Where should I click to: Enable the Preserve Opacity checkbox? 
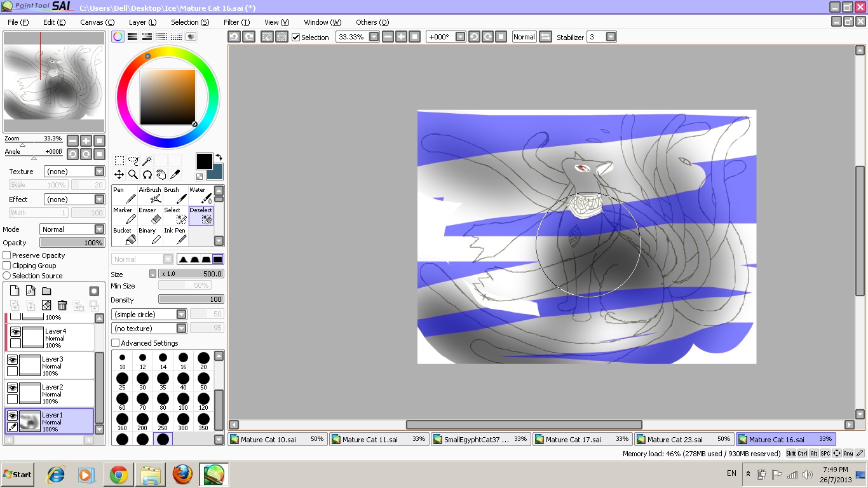point(8,255)
